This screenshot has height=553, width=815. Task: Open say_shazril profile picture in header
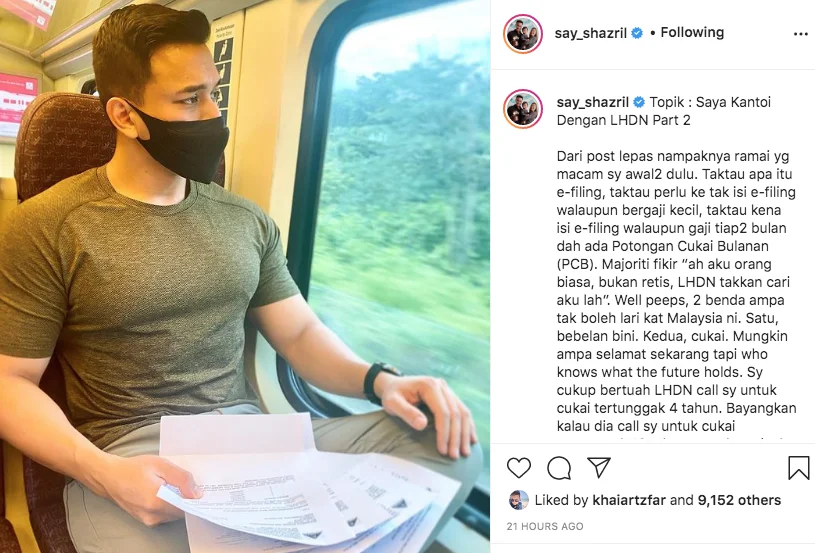pyautogui.click(x=523, y=34)
